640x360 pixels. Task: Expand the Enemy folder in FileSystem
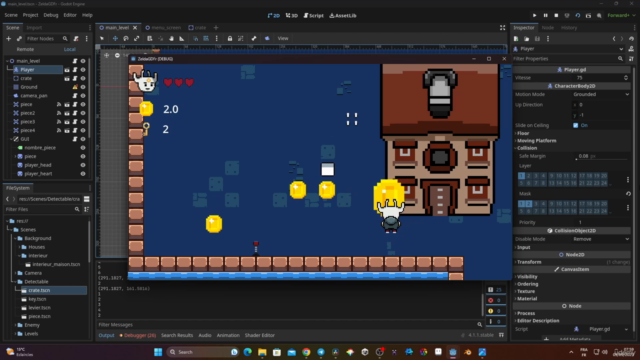(16, 325)
